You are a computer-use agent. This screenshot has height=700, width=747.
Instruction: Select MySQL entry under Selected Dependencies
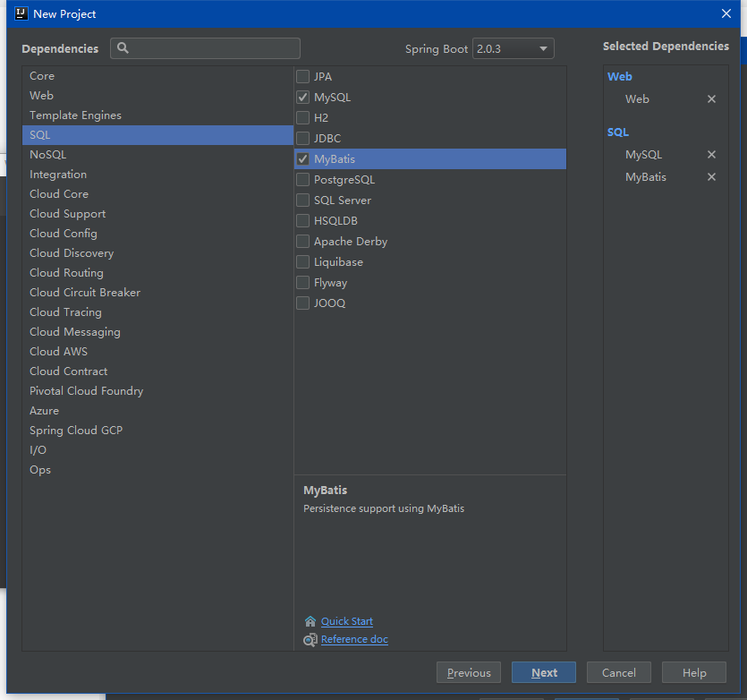(x=643, y=155)
